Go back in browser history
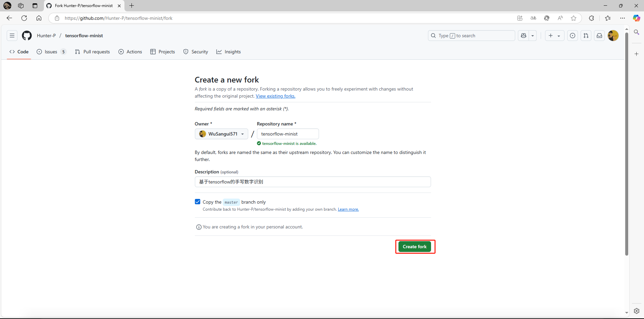Screen dimensions: 644x319 tap(9, 18)
